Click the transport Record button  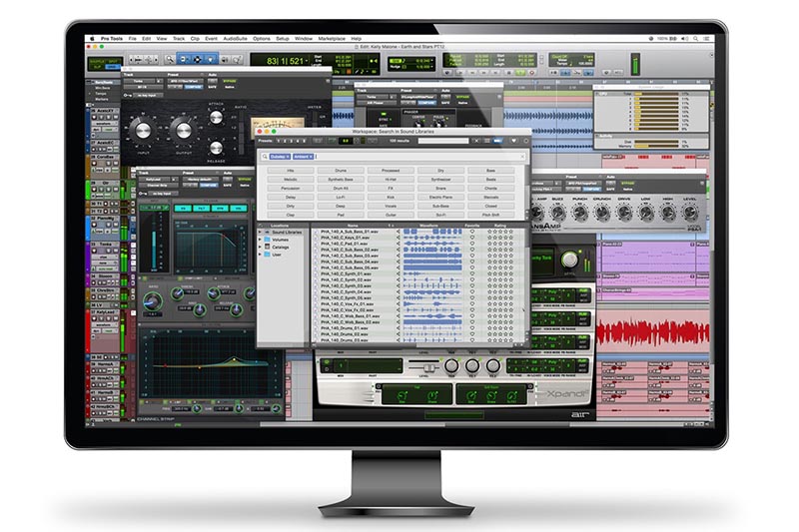[532, 73]
